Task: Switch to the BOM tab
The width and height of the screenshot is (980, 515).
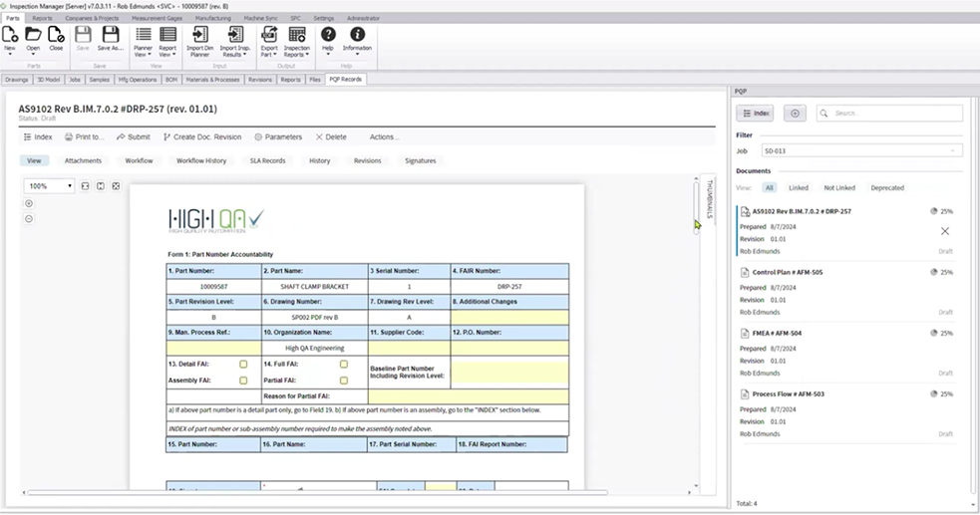Action: click(171, 80)
